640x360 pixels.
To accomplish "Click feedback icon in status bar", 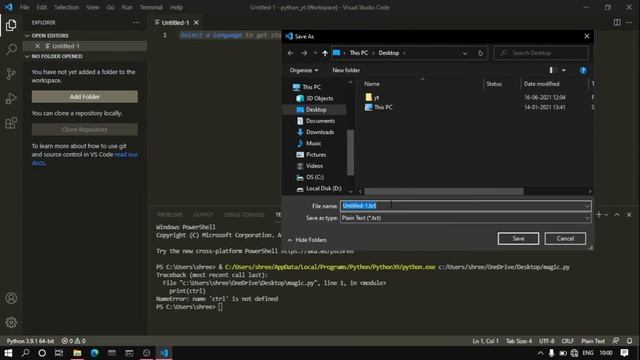I will (x=616, y=341).
